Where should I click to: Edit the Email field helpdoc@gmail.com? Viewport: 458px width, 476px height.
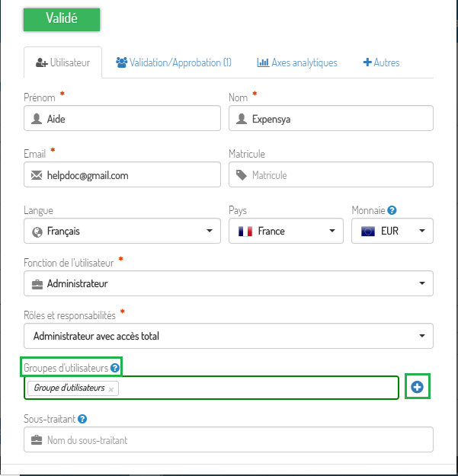[x=122, y=174]
